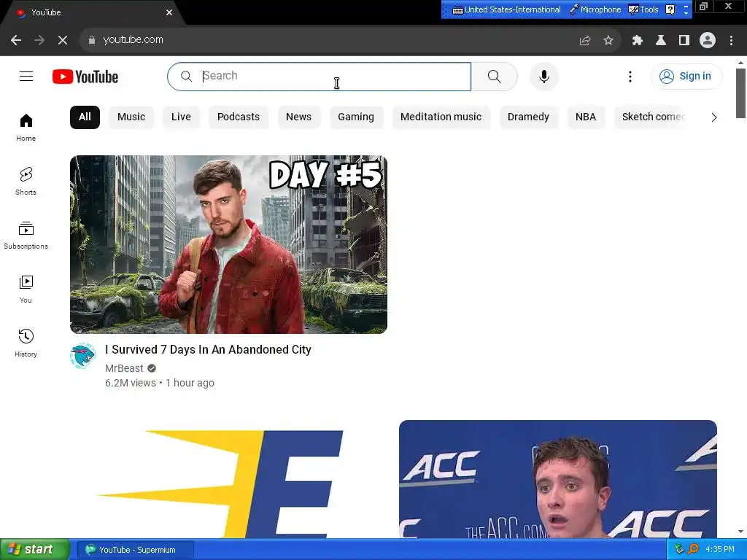The image size is (747, 560).
Task: Select the Dramedy category chip
Action: (x=528, y=117)
